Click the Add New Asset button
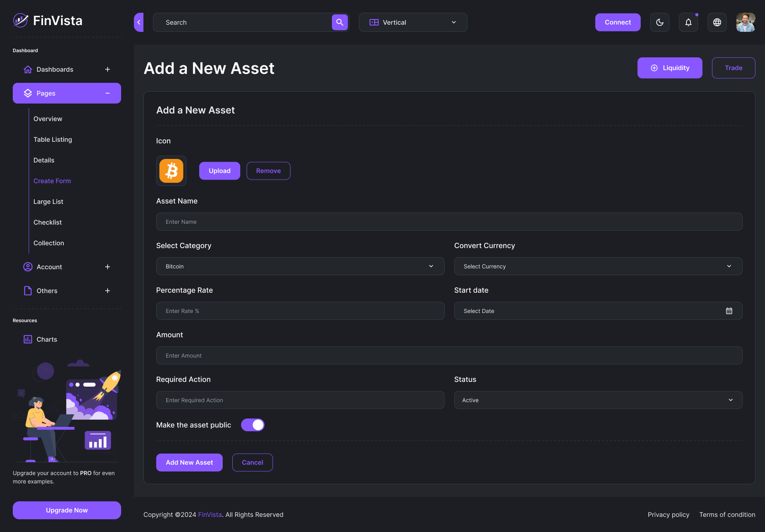765x532 pixels. pos(189,462)
